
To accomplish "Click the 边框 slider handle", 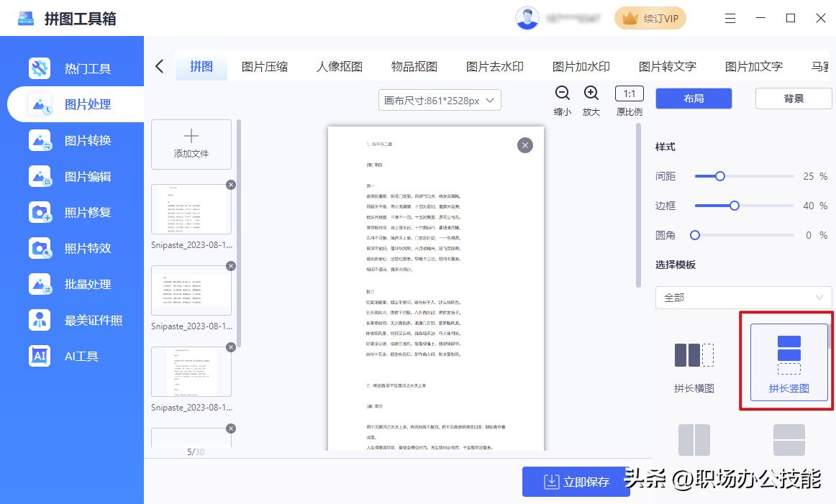I will 734,205.
